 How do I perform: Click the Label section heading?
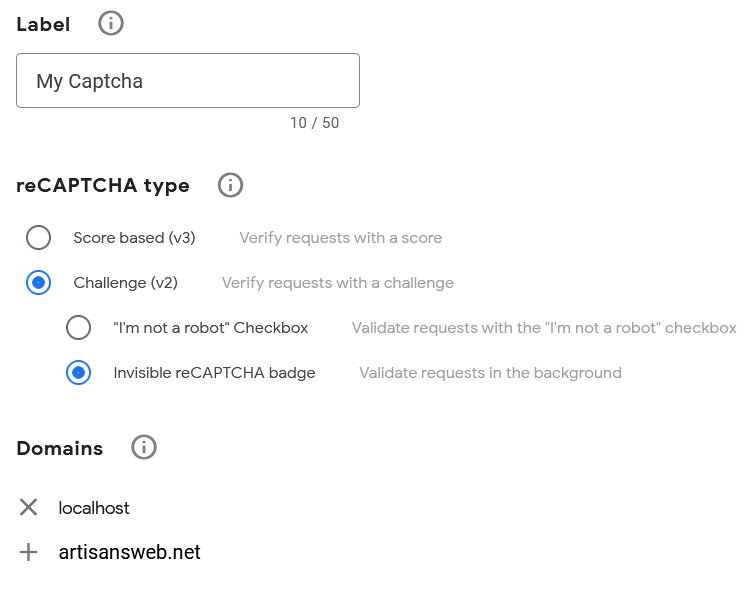43,25
